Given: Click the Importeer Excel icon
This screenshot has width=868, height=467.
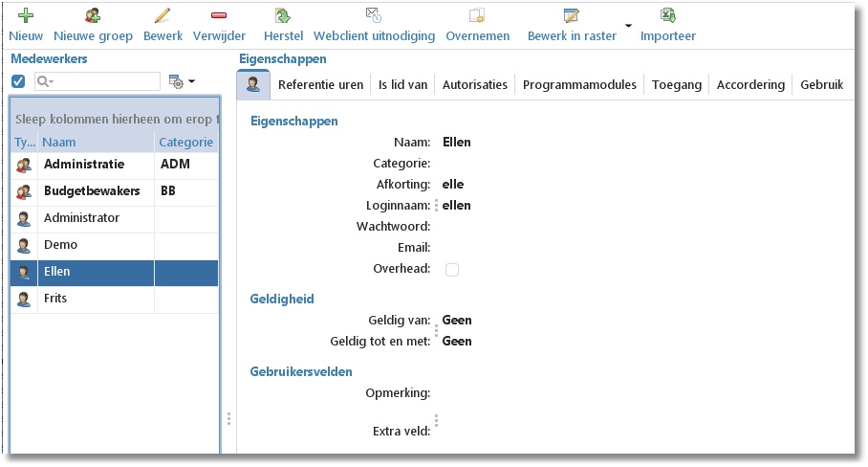Looking at the screenshot, I should click(x=667, y=15).
